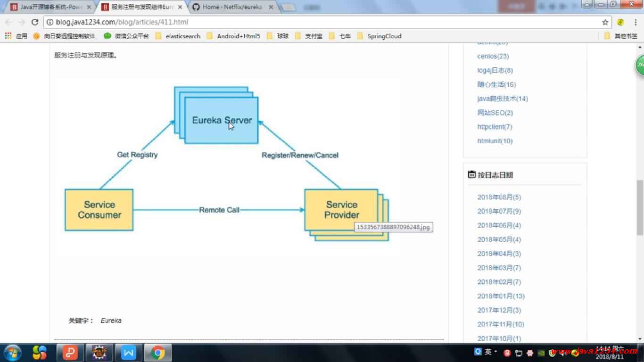Go forward with the browser forward arrow
Viewport: 644px width, 362px height.
click(x=21, y=22)
